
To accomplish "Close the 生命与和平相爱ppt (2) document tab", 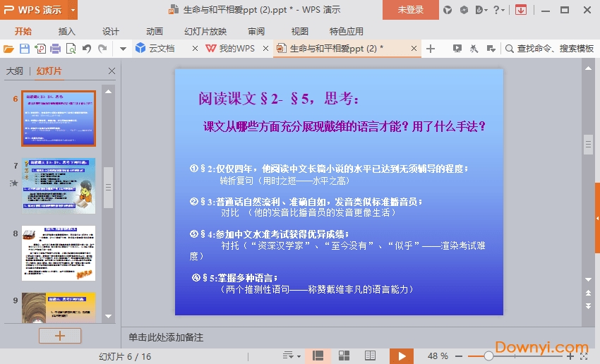I will [x=414, y=49].
